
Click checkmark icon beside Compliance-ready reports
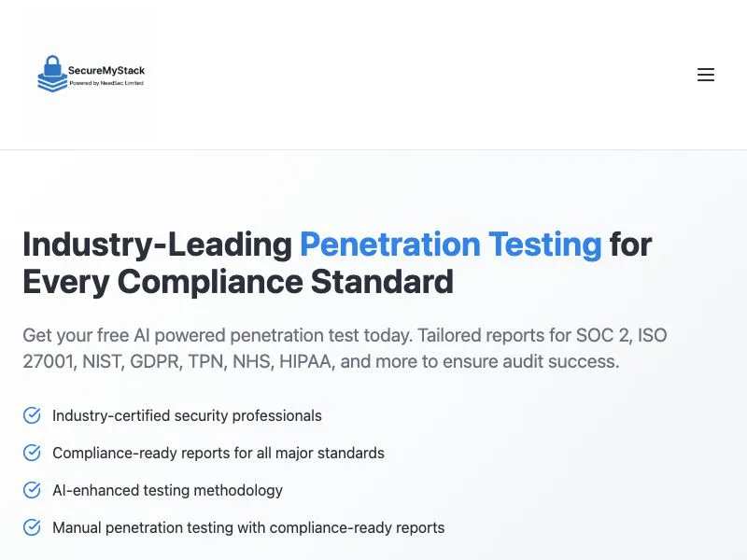32,453
